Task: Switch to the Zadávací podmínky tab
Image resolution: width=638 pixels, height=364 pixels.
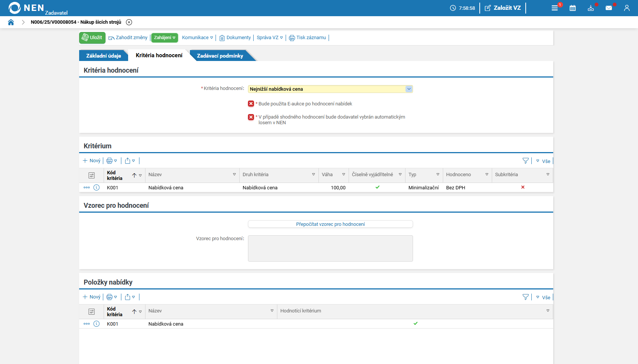Action: (220, 56)
